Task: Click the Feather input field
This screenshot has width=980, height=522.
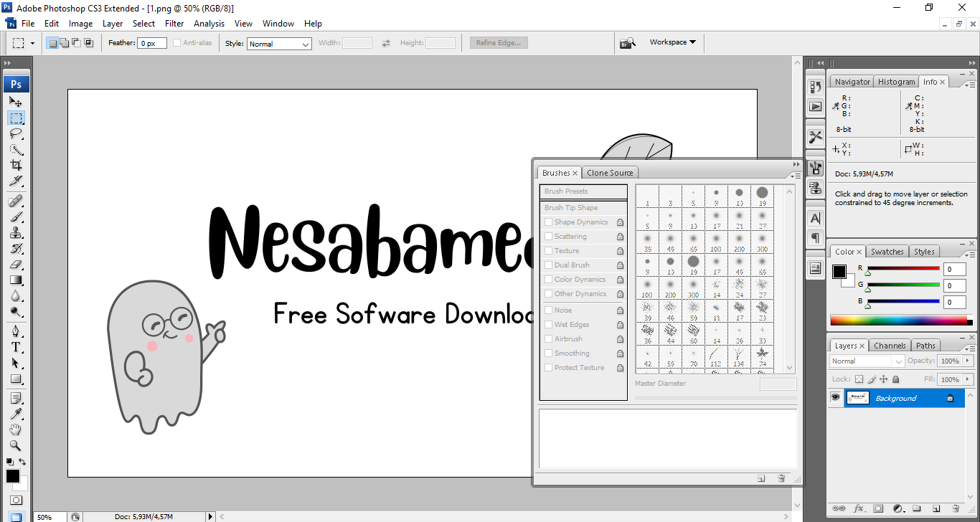Action: 152,44
